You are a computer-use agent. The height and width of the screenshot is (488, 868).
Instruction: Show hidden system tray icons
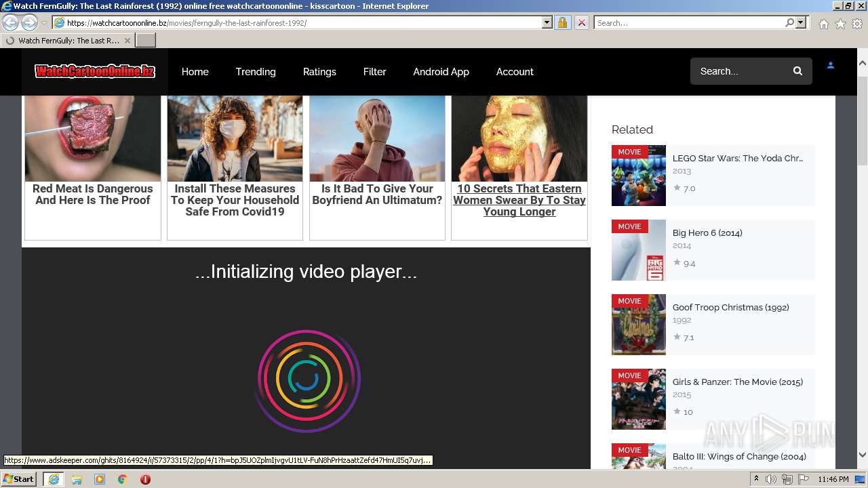(756, 479)
